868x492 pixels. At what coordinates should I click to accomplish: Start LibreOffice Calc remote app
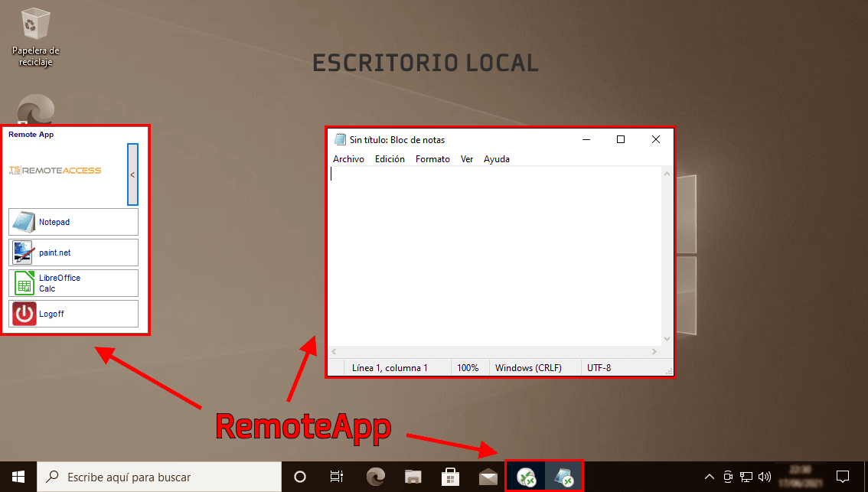(x=73, y=283)
